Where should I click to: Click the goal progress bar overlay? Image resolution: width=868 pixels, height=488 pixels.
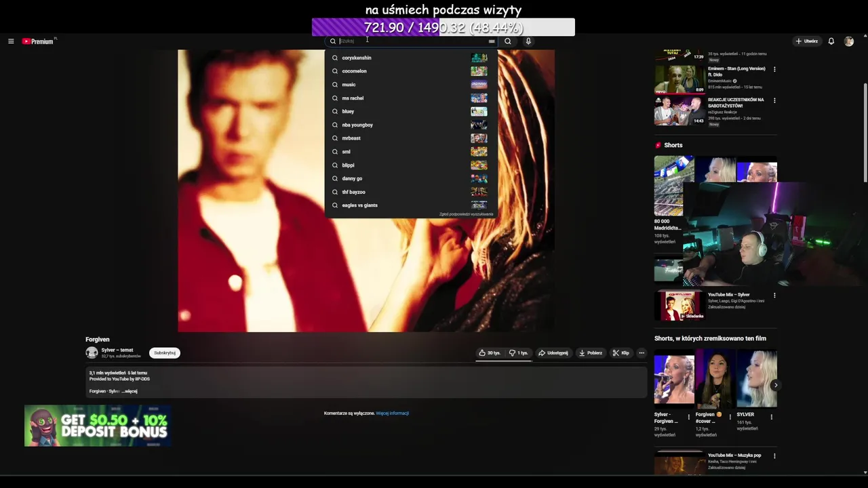click(443, 27)
